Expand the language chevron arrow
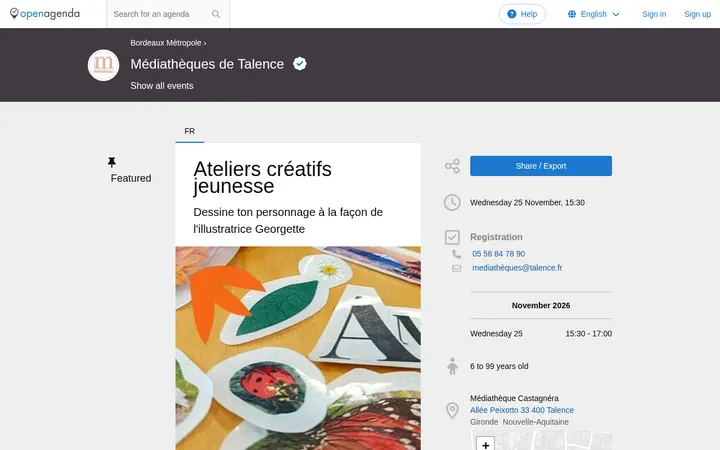This screenshot has width=720, height=450. 616,15
